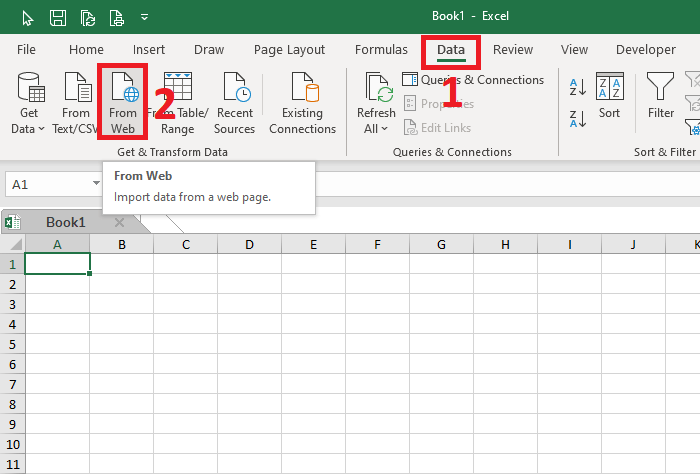Open Recent Sources
This screenshot has width=700, height=474.
[234, 104]
